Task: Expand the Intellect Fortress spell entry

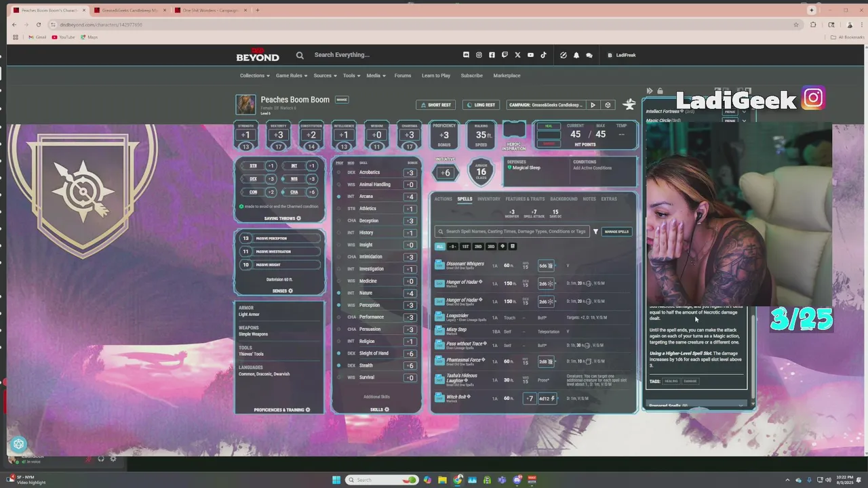Action: [x=744, y=111]
